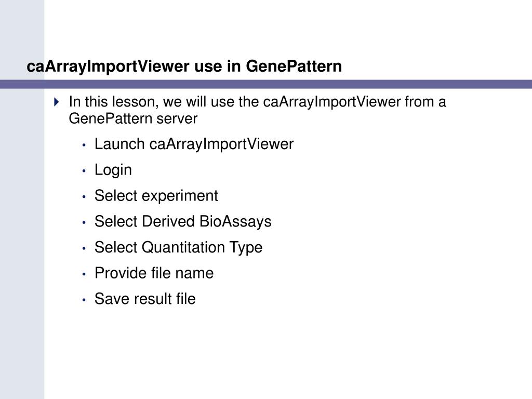Viewport: 532px width, 399px height.
Task: Click the Launch caArrayImportViewer line
Action: 194,144
